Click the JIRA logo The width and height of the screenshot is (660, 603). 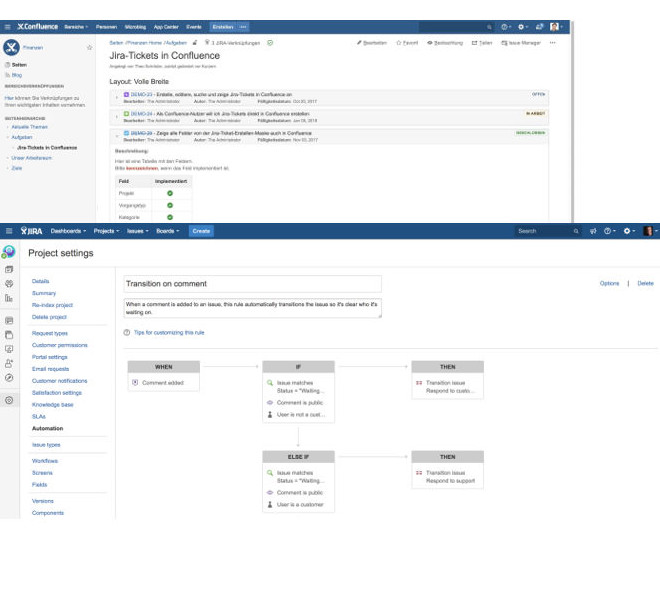click(x=32, y=231)
